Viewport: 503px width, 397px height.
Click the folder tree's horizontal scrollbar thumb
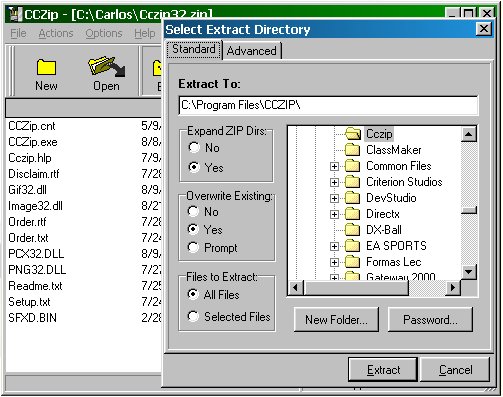coord(356,288)
